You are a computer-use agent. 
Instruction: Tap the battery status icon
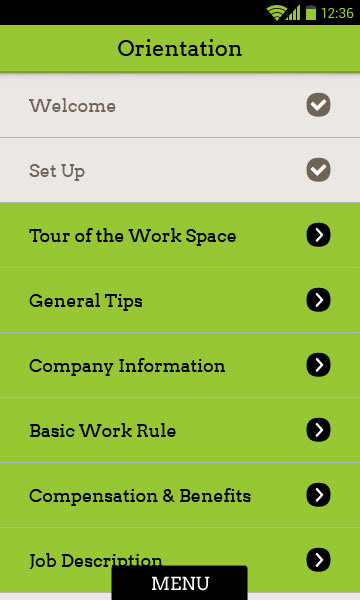coord(311,13)
